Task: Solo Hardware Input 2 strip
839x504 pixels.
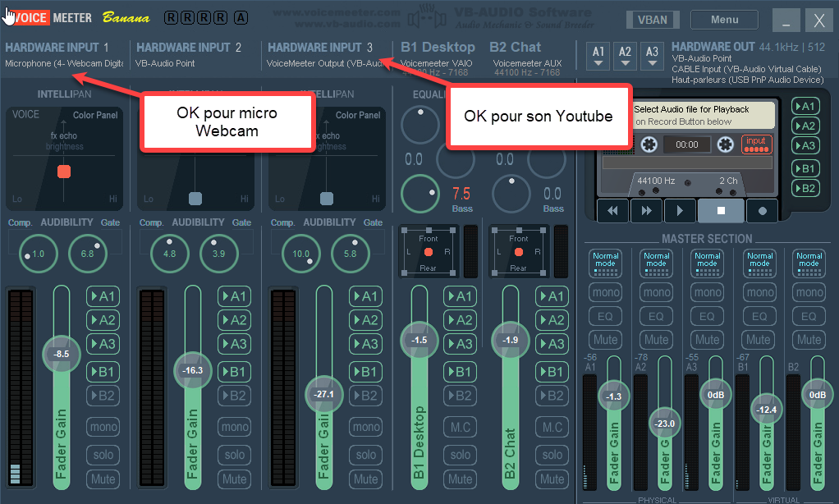Action: pos(234,455)
